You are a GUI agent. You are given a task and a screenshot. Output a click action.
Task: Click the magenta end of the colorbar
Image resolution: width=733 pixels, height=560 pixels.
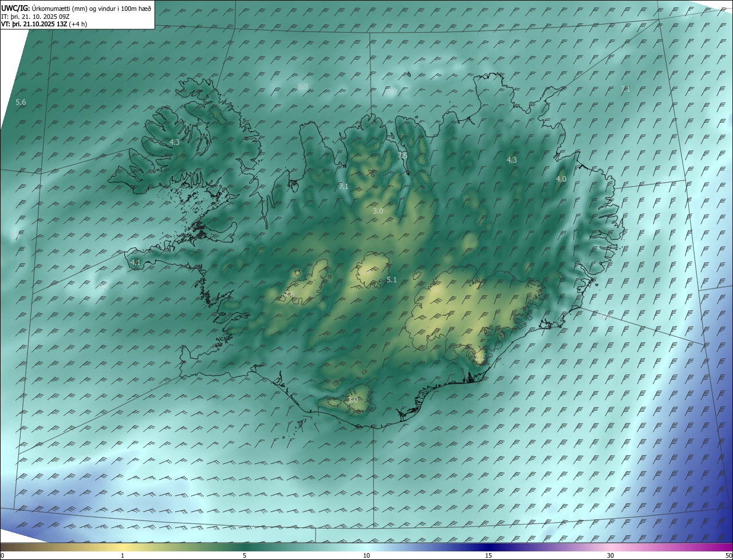pyautogui.click(x=726, y=547)
